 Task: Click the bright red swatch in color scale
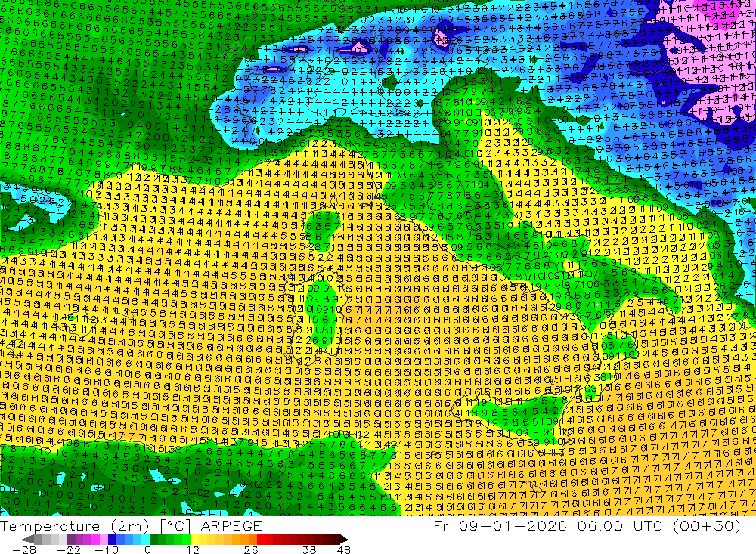tap(261, 539)
